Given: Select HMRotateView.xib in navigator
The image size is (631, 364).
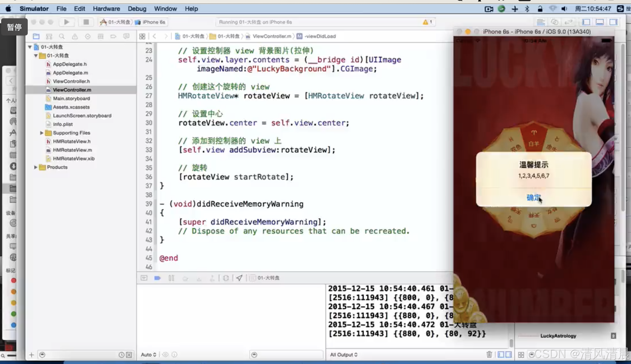Looking at the screenshot, I should pos(74,158).
